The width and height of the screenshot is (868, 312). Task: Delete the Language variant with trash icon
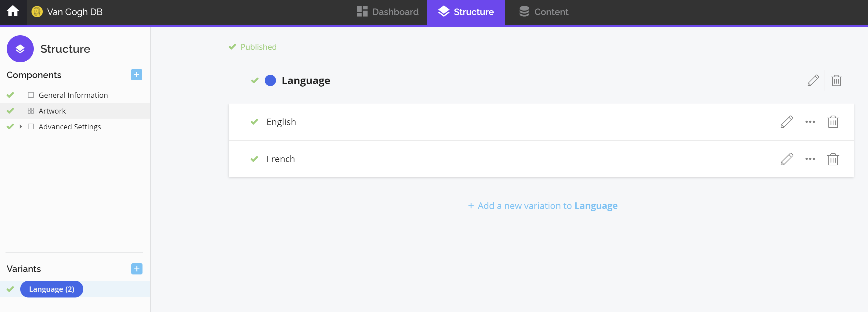pyautogui.click(x=836, y=81)
